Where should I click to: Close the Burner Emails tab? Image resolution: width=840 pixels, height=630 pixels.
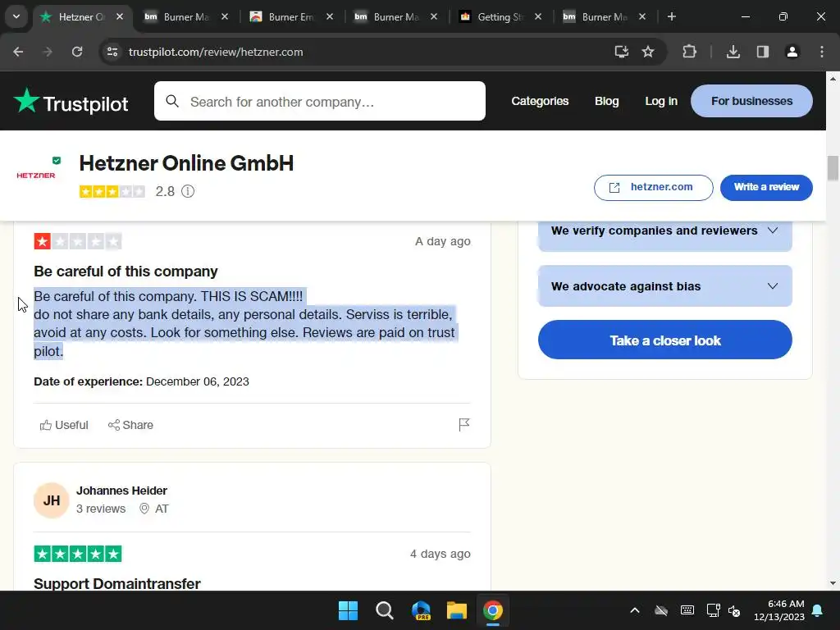(x=330, y=17)
